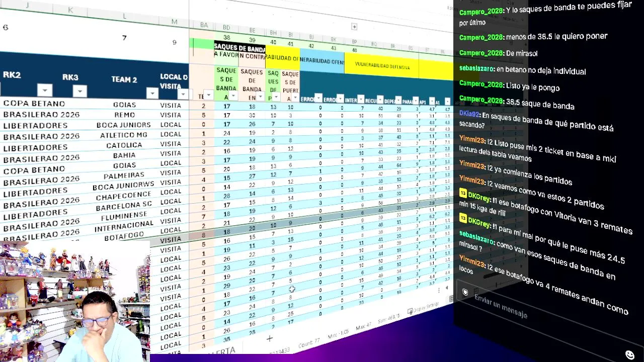Select the CATOLICA team cell
The height and width of the screenshot is (362, 644).
coord(124,145)
